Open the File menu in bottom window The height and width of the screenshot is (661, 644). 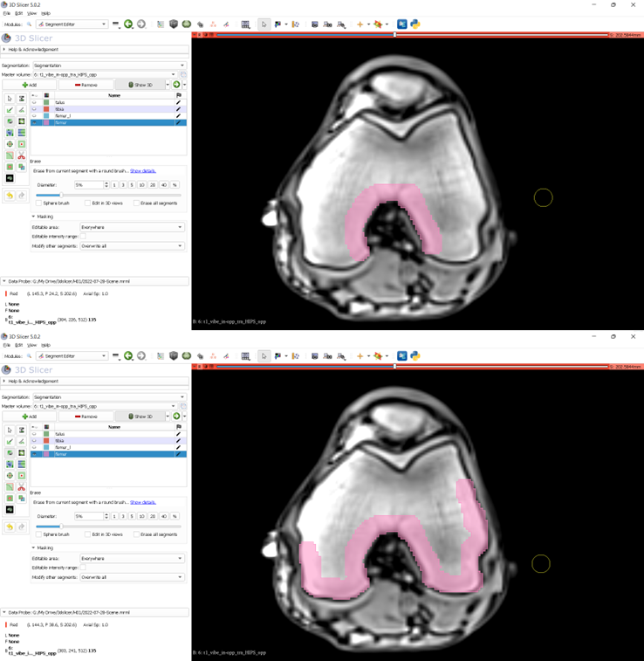(x=7, y=345)
